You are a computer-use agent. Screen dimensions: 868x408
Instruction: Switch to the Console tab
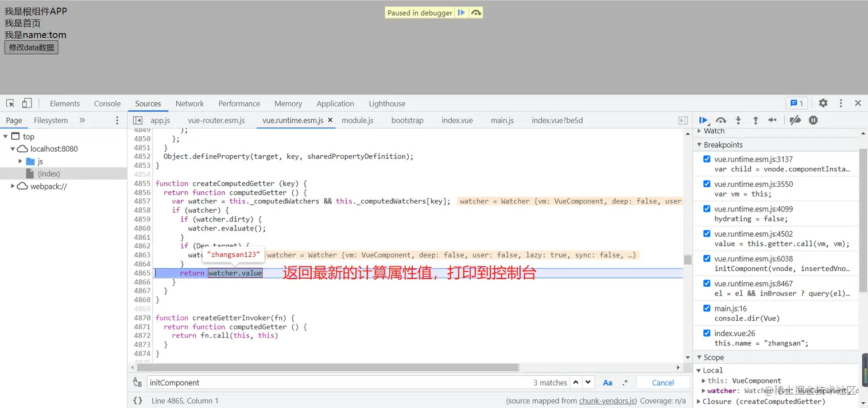107,103
